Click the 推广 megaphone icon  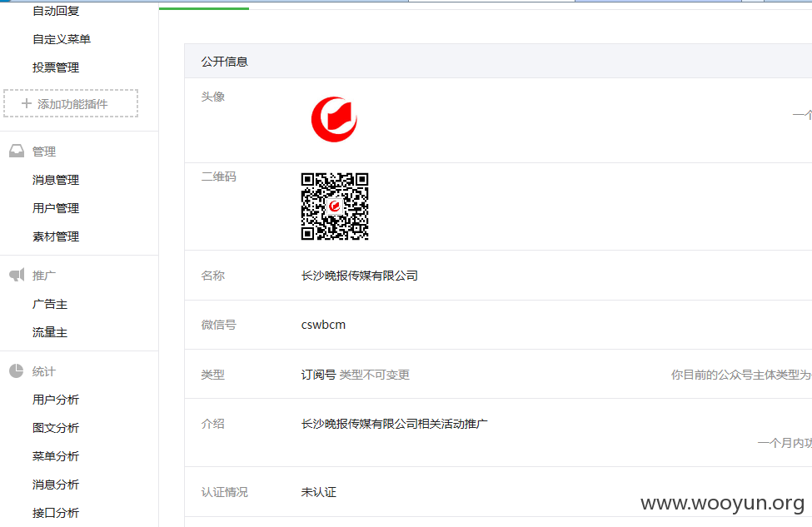tap(17, 275)
